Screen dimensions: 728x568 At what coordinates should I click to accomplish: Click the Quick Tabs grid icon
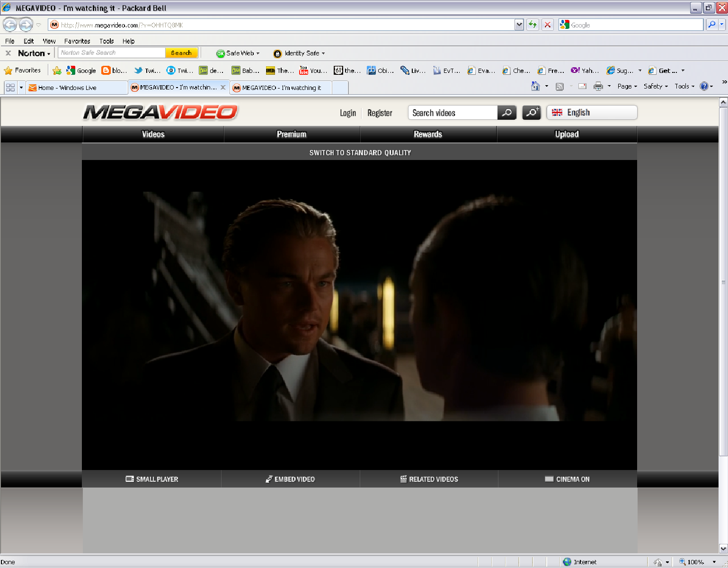point(10,88)
